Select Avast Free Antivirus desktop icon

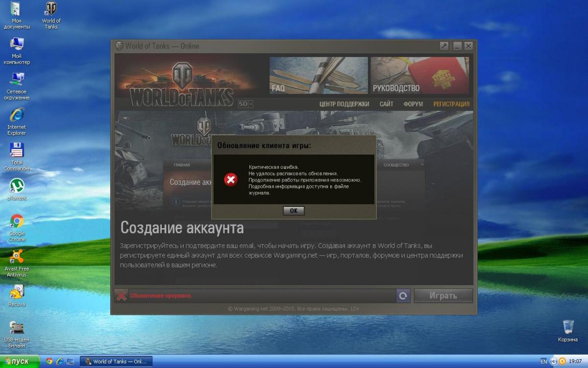click(17, 263)
